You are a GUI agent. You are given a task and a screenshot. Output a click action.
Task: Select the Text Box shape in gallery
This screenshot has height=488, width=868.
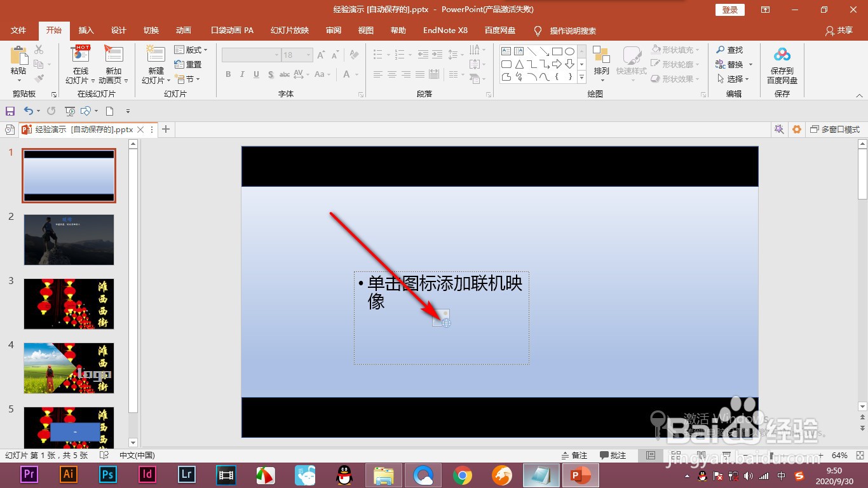[x=506, y=51]
